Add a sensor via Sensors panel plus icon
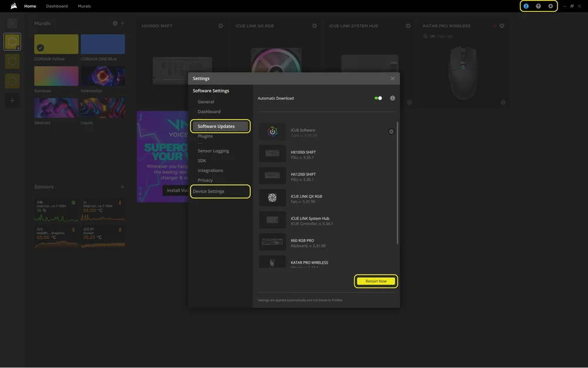 tap(122, 186)
